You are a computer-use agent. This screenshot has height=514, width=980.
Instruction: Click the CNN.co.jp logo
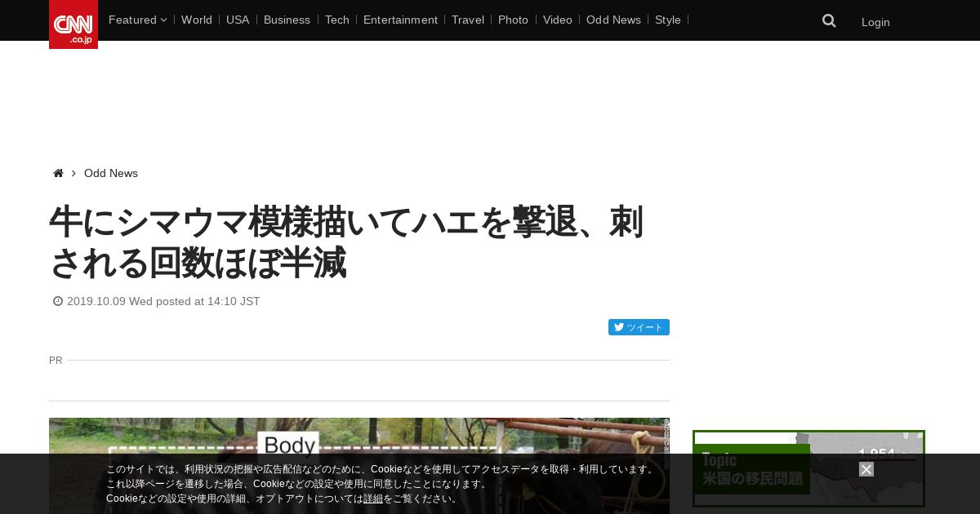coord(73,24)
